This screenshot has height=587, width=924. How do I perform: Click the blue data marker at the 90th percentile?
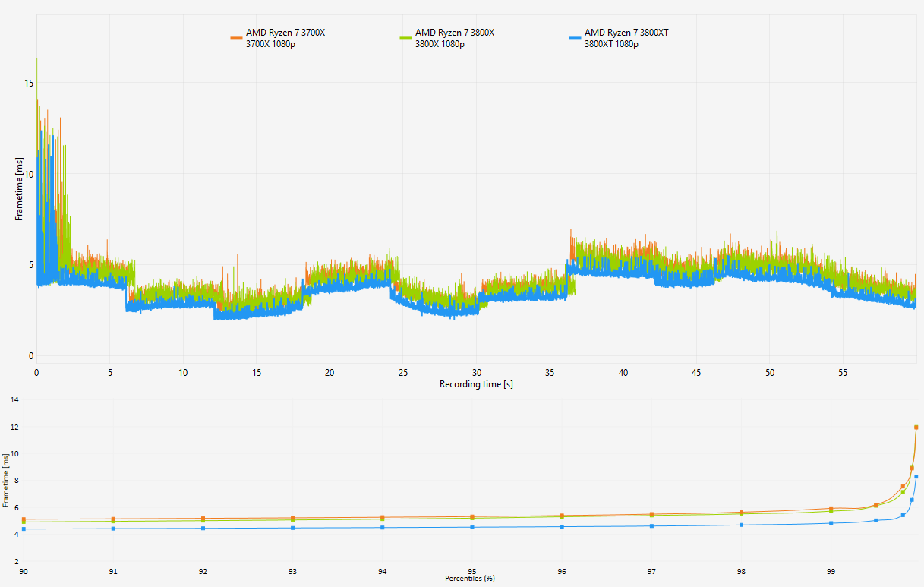(x=24, y=529)
